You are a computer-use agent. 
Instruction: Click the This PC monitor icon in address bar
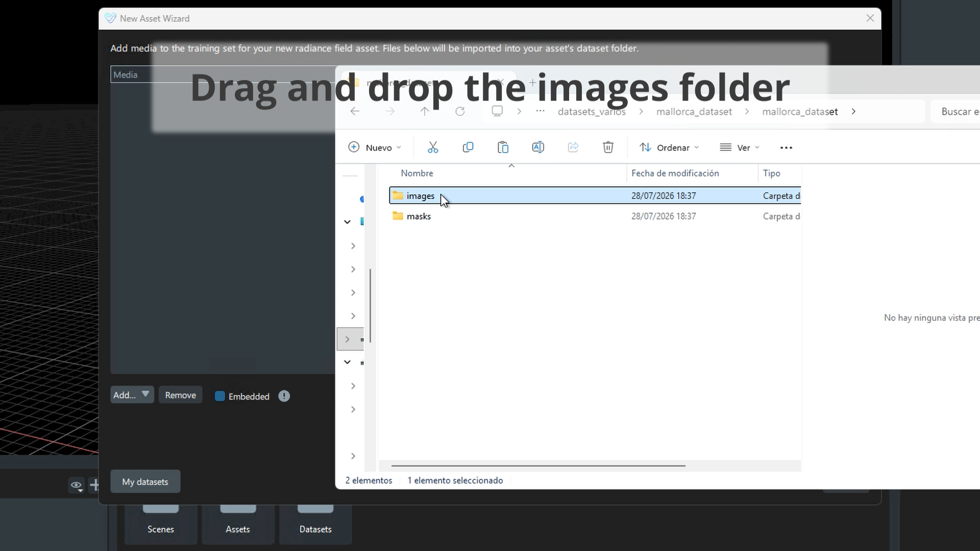click(497, 111)
